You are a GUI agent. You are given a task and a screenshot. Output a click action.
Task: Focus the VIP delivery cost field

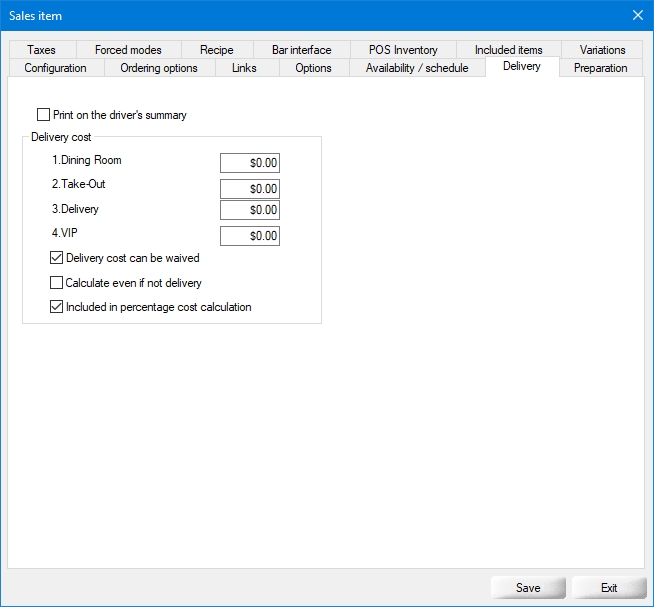point(249,236)
